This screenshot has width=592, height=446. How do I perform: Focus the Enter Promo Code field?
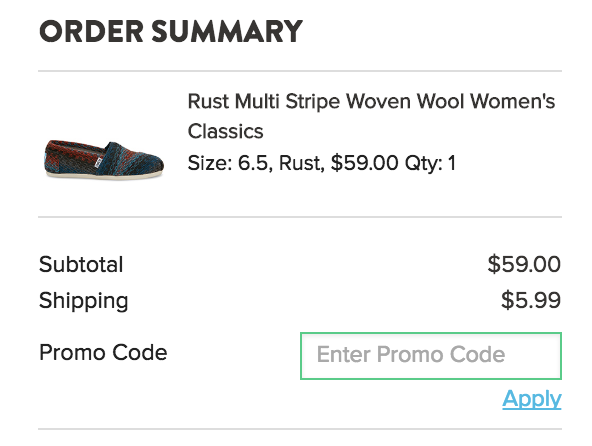431,356
